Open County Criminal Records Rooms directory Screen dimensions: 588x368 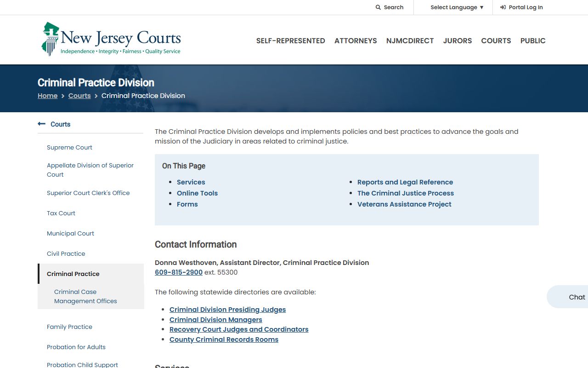(224, 339)
